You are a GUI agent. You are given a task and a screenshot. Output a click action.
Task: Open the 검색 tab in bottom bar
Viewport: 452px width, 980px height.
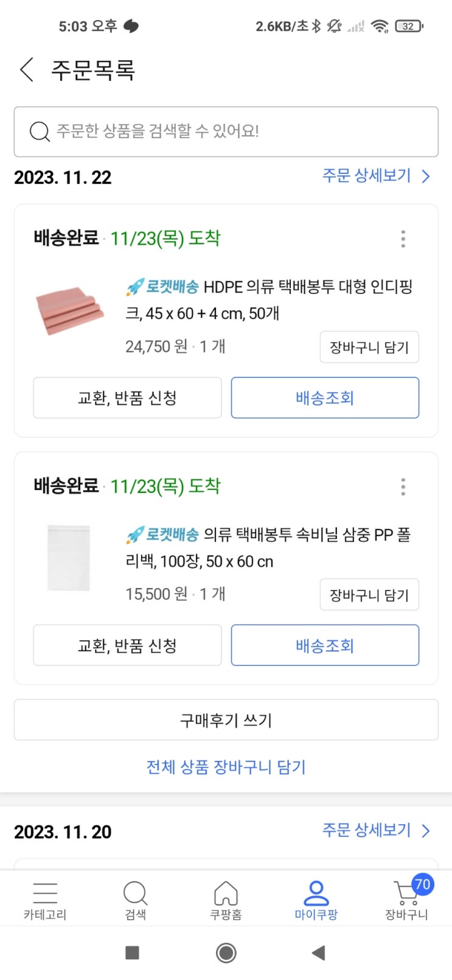click(x=135, y=900)
